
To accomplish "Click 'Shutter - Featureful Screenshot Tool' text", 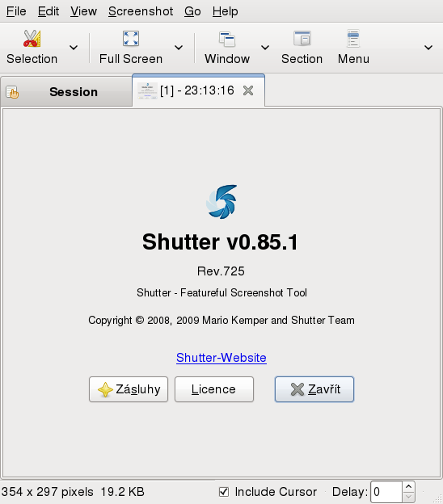I will 221,293.
